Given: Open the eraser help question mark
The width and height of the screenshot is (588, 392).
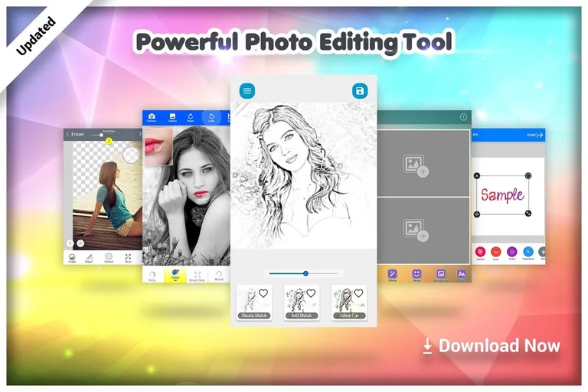Looking at the screenshot, I should (140, 134).
